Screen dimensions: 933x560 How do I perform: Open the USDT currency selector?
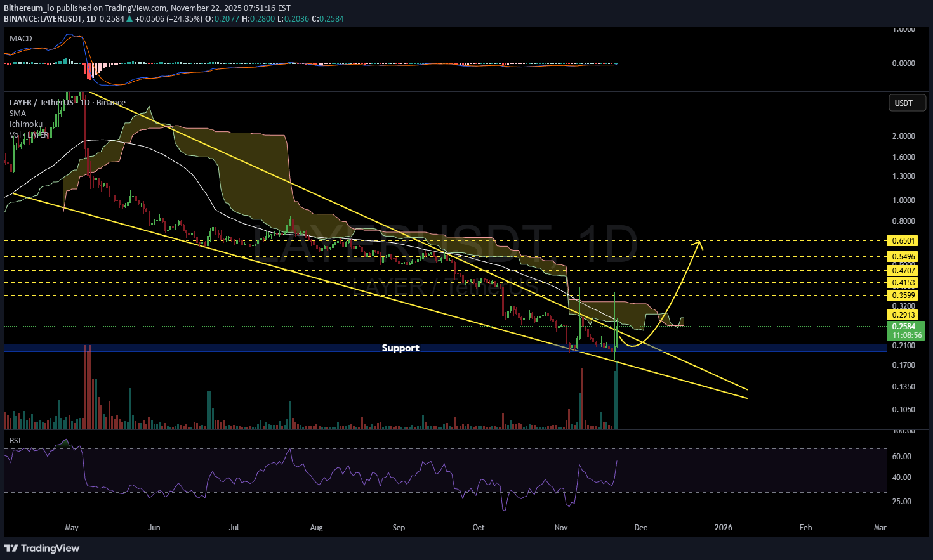(x=904, y=103)
